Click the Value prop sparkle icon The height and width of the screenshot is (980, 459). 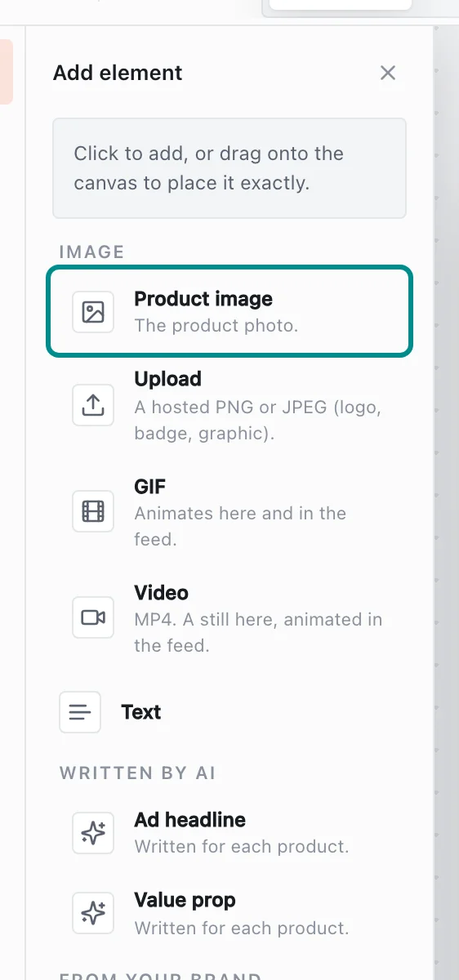93,913
